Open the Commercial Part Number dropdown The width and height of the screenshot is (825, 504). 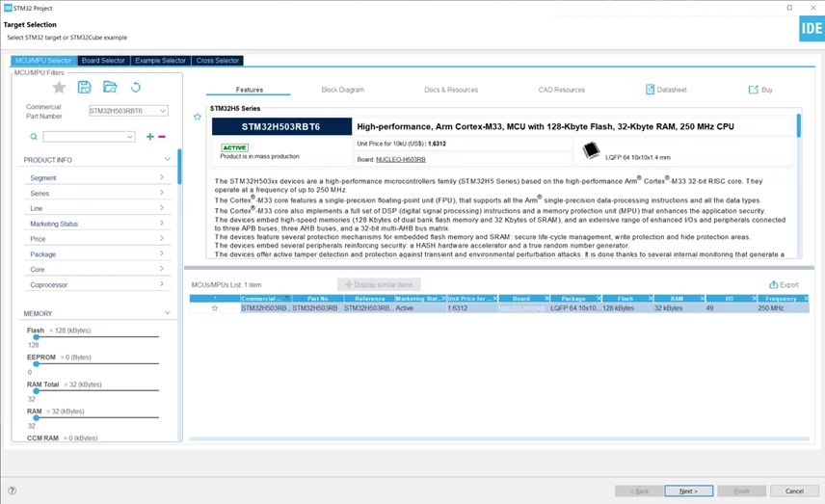tap(163, 111)
